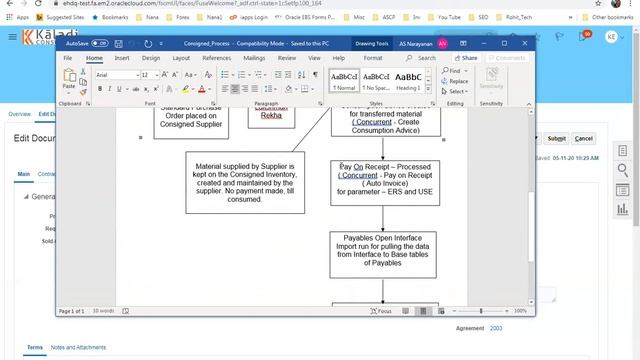The height and width of the screenshot is (360, 640).
Task: Open Customize Quick Access Toolbar dropdown
Action: click(161, 43)
